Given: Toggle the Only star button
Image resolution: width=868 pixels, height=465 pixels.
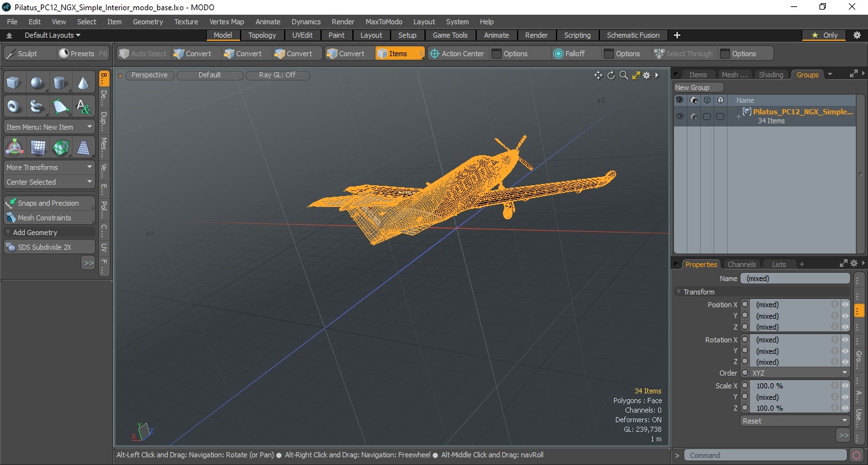Looking at the screenshot, I should pyautogui.click(x=825, y=35).
